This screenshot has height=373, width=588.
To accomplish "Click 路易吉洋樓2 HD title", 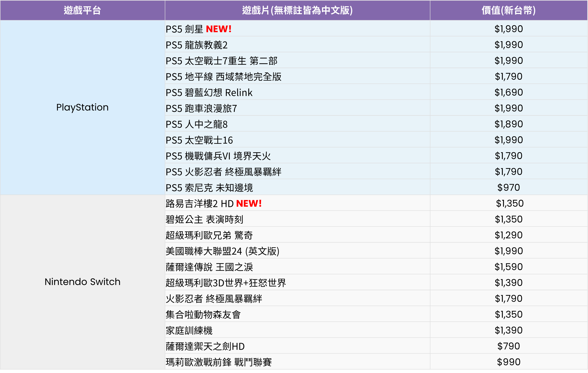I will coord(200,204).
